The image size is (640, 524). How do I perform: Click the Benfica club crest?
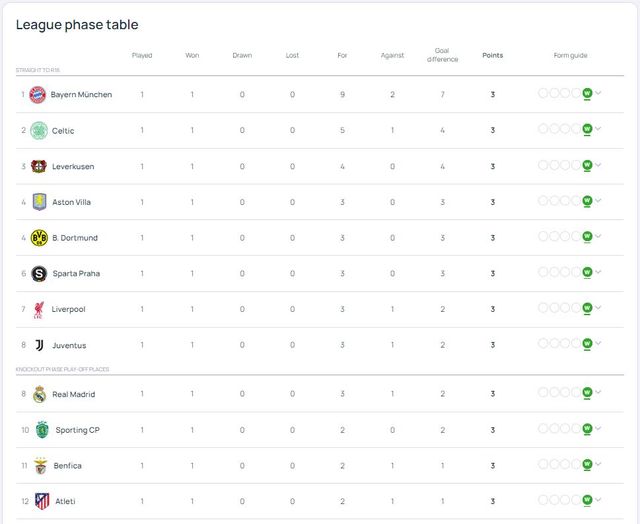[x=40, y=466]
